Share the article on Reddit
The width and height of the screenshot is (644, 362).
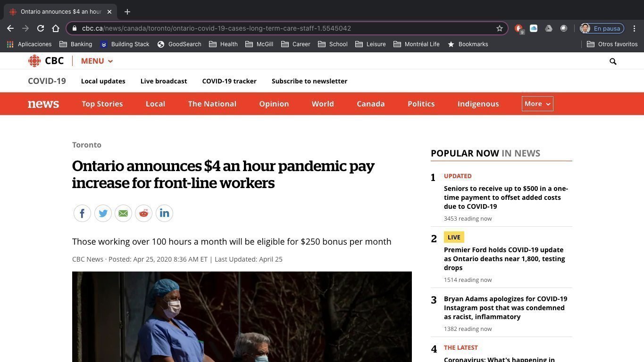point(143,213)
